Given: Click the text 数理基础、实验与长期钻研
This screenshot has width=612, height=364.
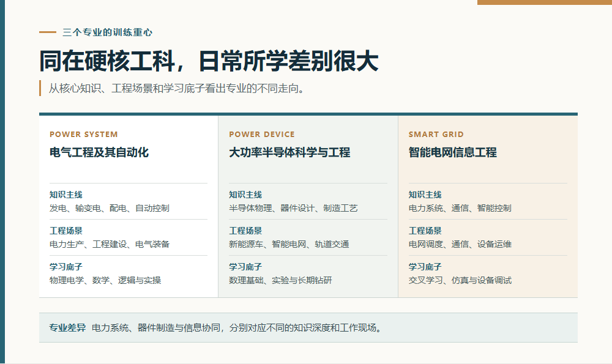Looking at the screenshot, I should [x=281, y=280].
